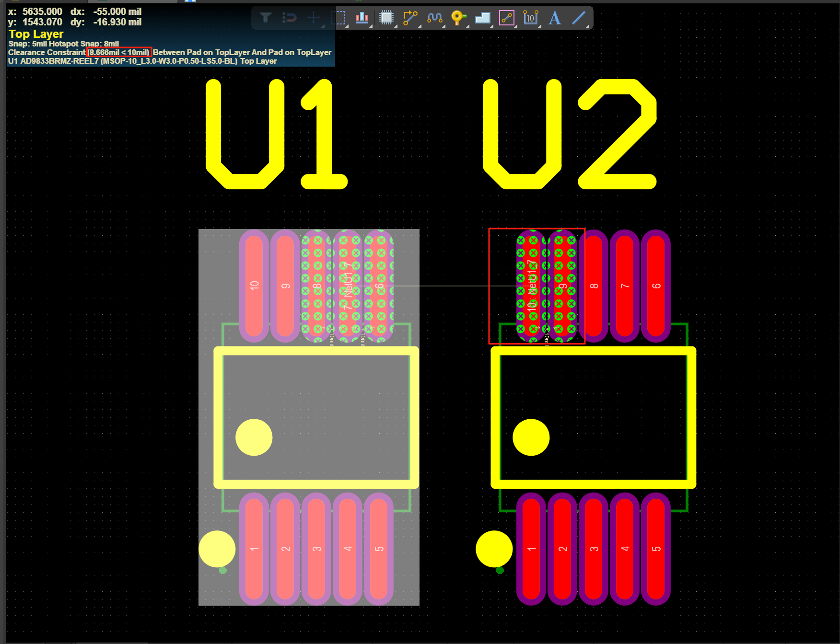Select pad 5 of component U1

(379, 549)
